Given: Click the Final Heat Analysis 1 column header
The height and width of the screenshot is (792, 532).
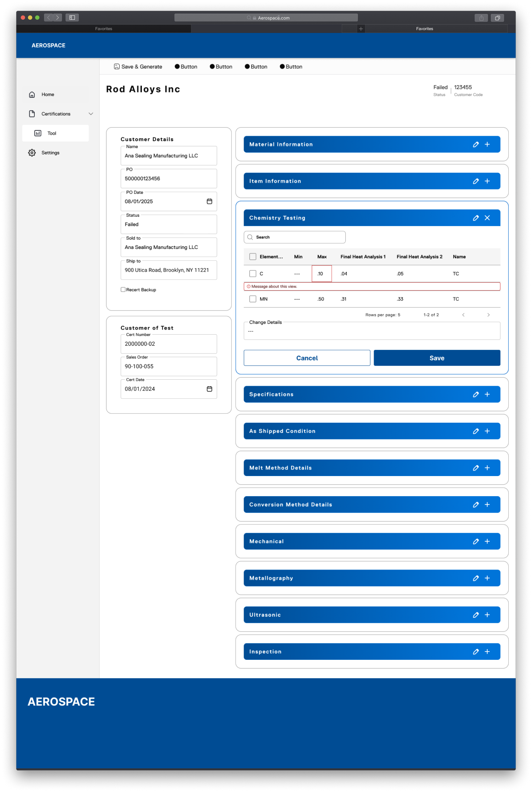Looking at the screenshot, I should [x=363, y=257].
